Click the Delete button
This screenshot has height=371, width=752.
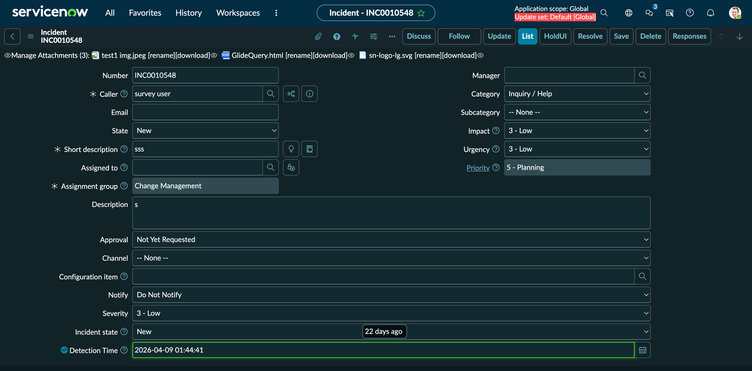coord(651,36)
